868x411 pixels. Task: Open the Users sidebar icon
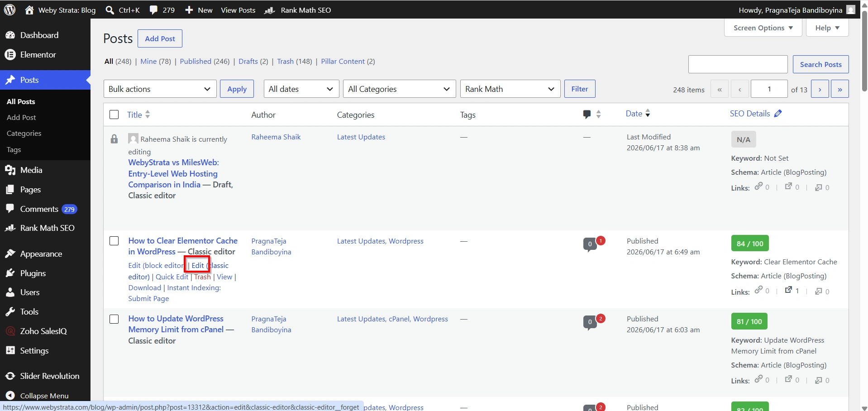click(10, 292)
